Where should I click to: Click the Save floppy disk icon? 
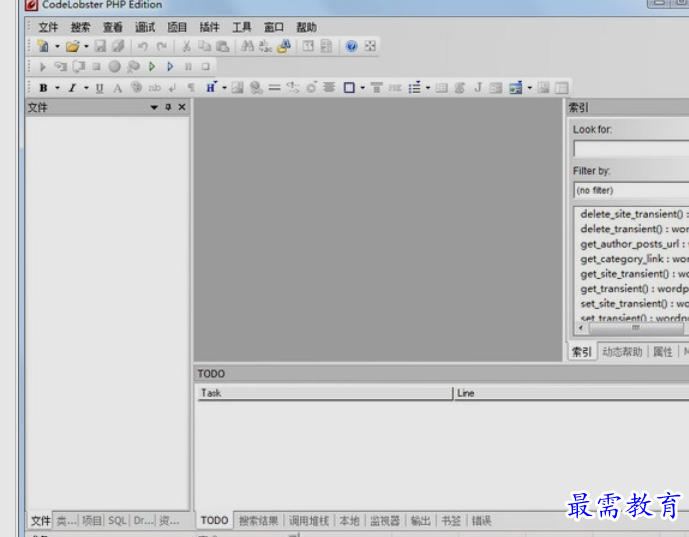click(x=100, y=46)
